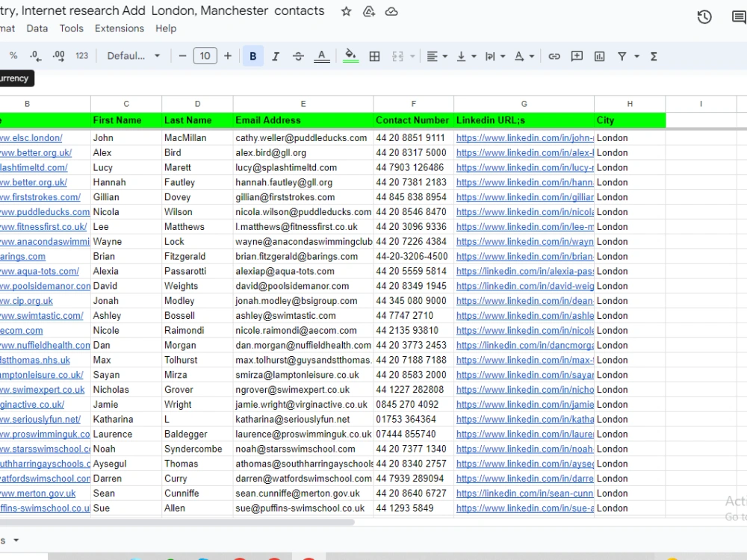Decrease decimal places

[x=35, y=56]
